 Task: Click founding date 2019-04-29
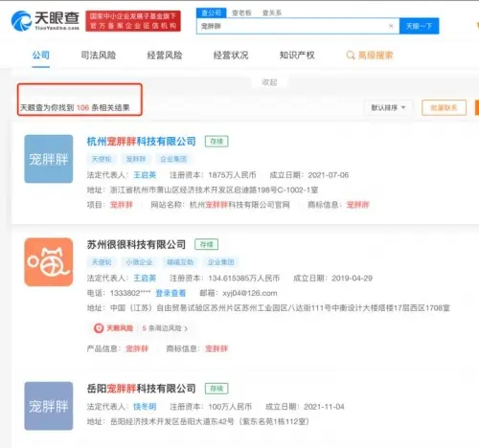[352, 278]
